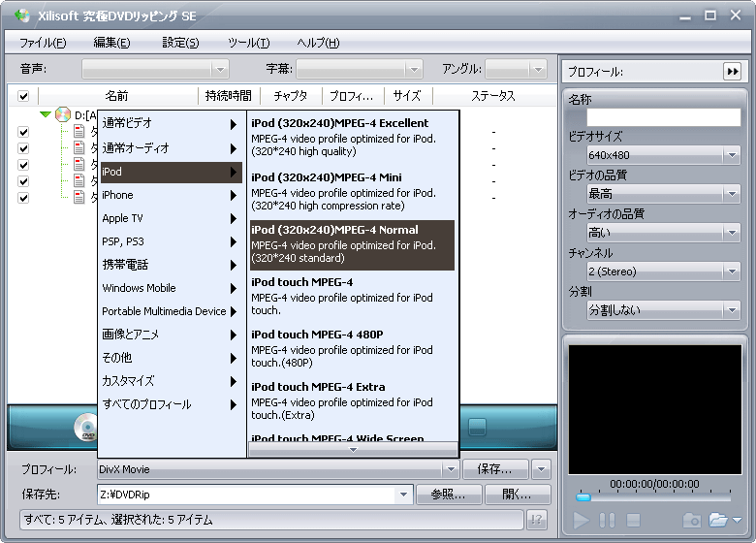Take a snapshot with the camera icon

[692, 521]
